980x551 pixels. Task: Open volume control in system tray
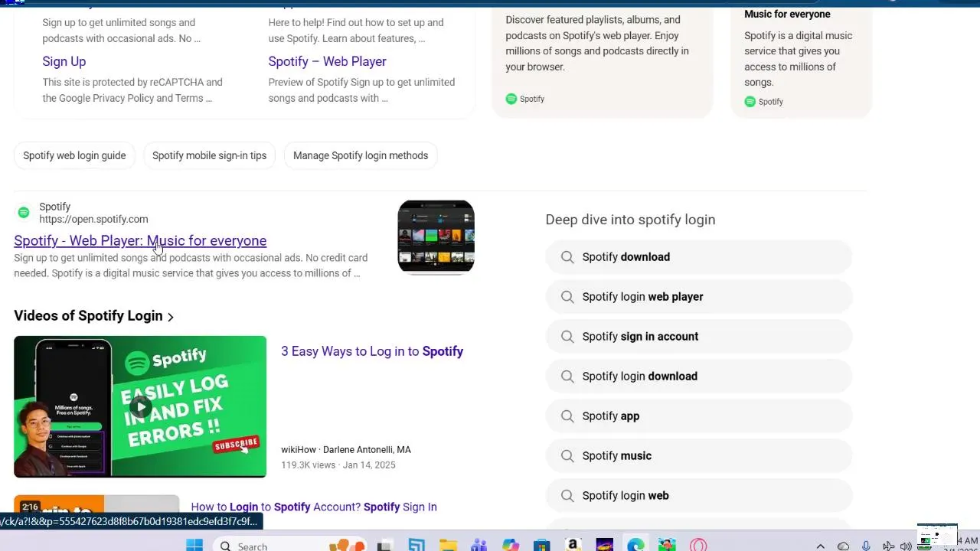tap(906, 546)
